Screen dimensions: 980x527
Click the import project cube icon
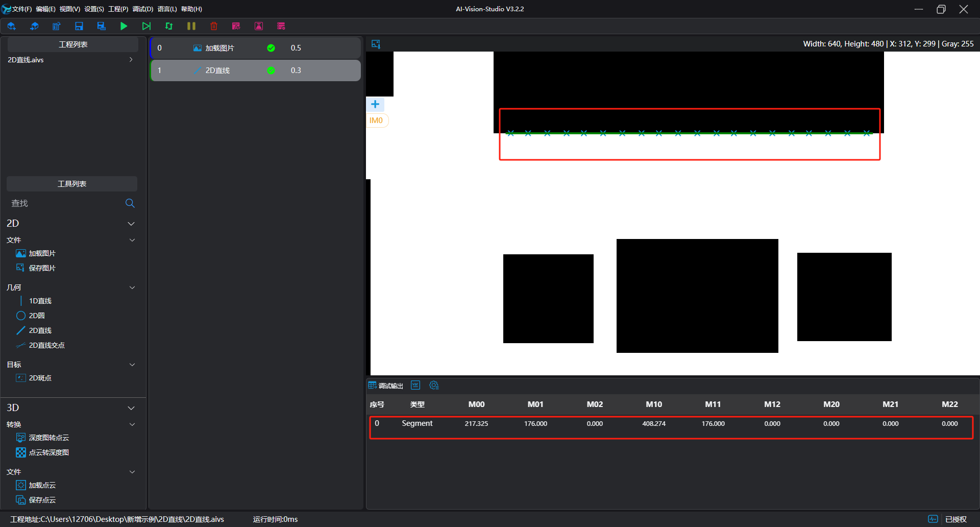34,26
